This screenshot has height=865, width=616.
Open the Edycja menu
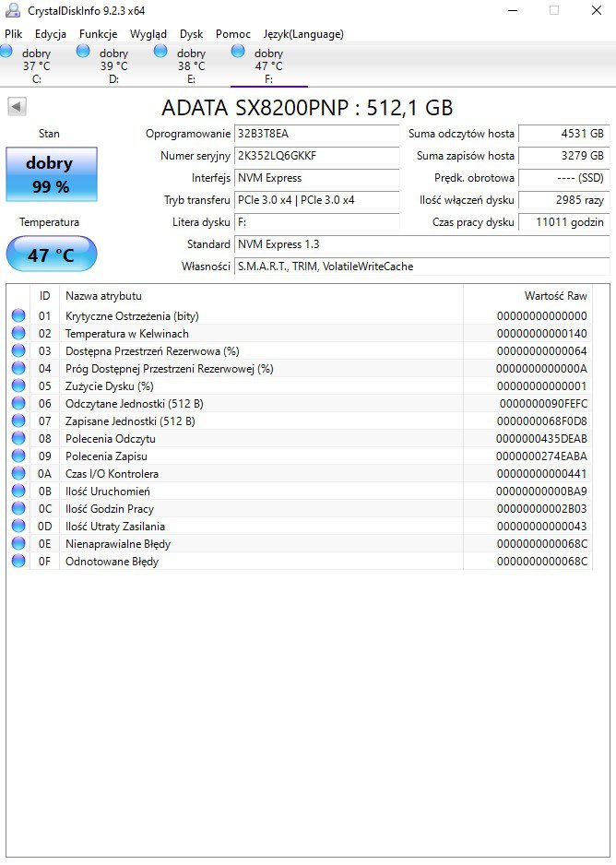[x=50, y=34]
